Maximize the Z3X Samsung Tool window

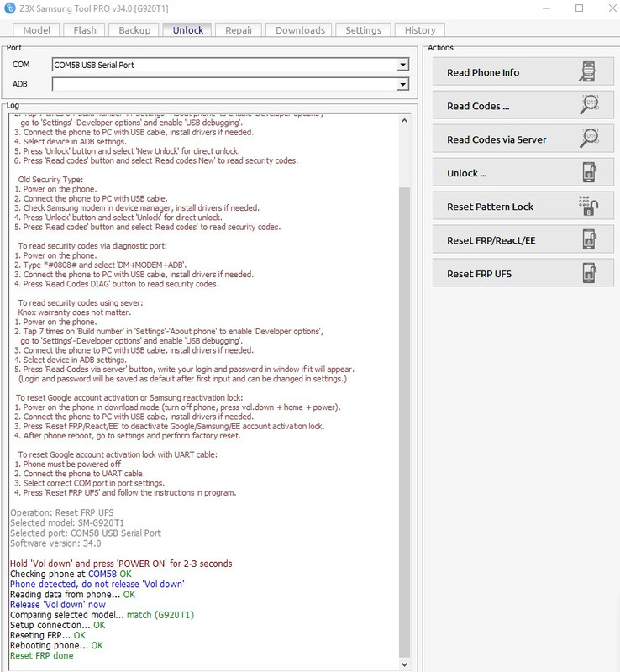pyautogui.click(x=579, y=8)
